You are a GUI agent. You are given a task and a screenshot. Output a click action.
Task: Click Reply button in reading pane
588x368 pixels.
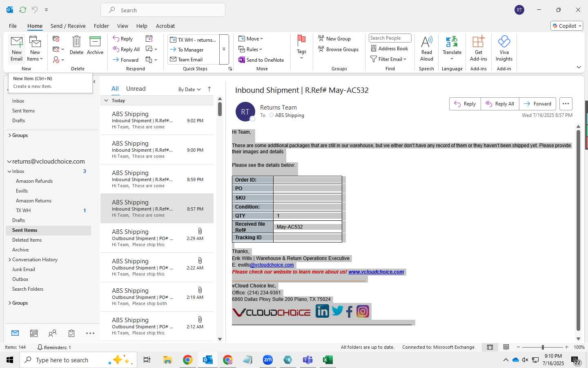[x=465, y=104]
